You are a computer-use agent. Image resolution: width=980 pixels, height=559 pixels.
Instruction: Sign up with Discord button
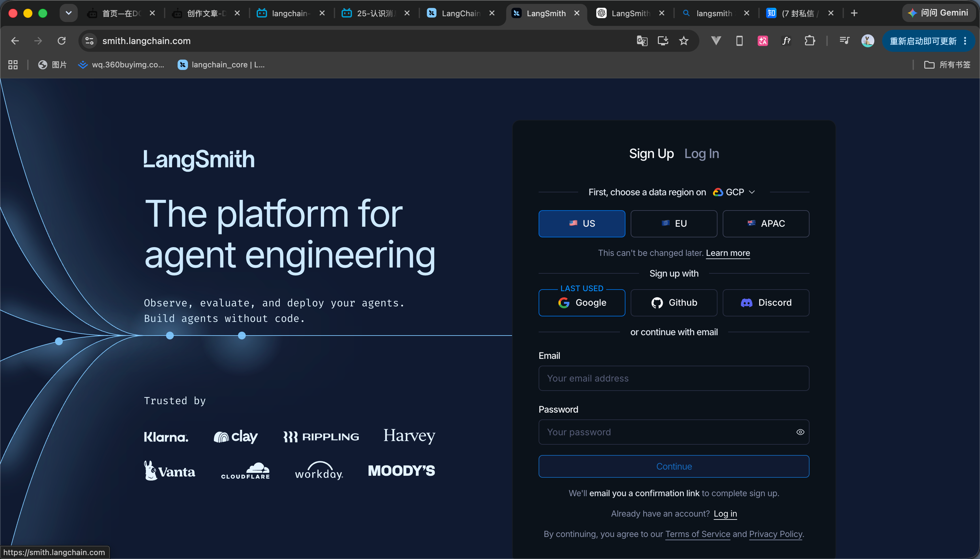(766, 302)
